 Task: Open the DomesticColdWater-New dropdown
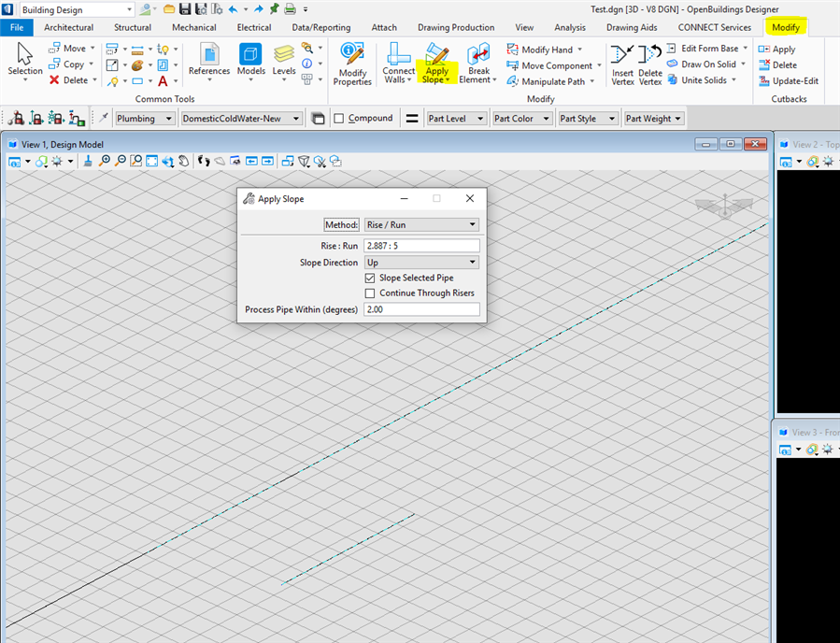(x=242, y=119)
